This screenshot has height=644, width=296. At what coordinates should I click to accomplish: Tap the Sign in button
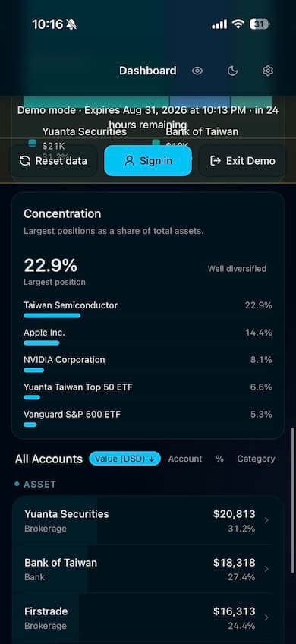148,160
